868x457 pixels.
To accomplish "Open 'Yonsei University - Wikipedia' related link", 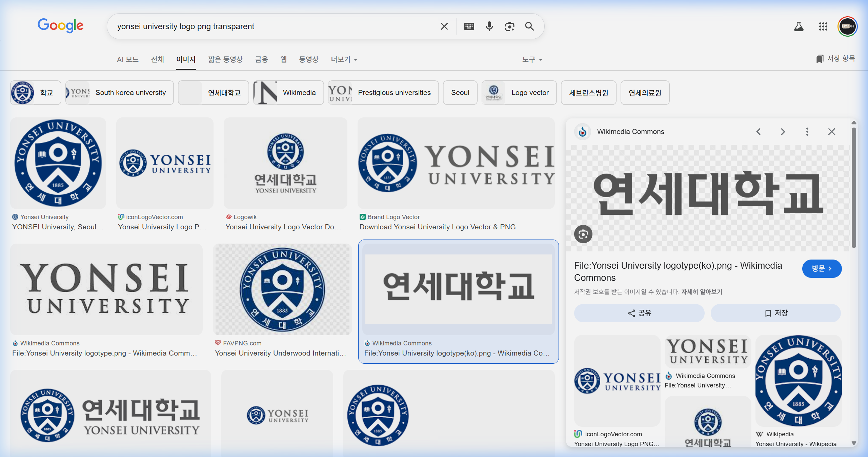I will point(795,444).
